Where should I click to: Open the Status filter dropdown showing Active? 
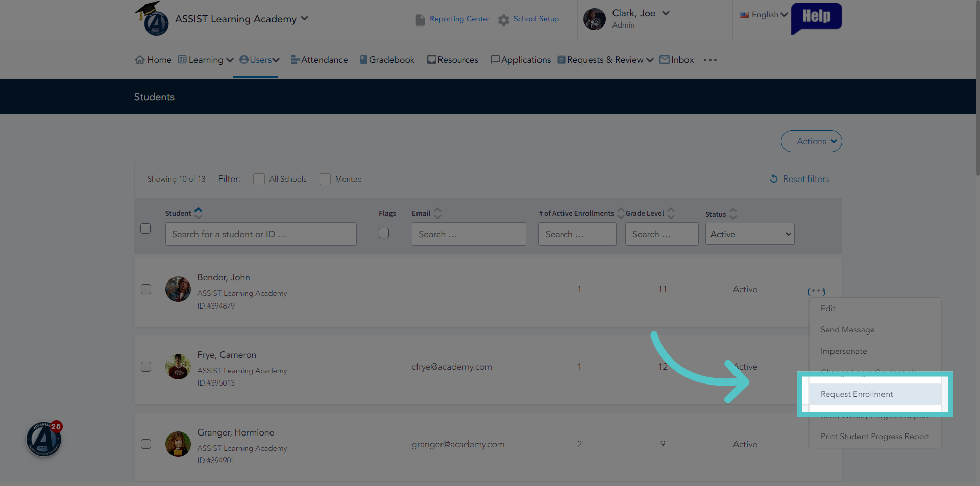[750, 234]
